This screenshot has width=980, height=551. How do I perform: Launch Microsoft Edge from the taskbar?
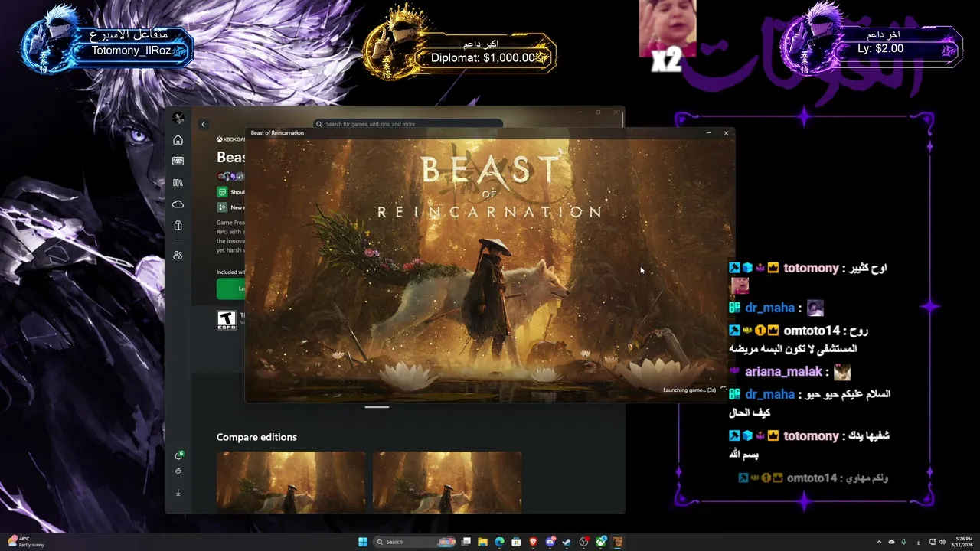click(x=500, y=542)
